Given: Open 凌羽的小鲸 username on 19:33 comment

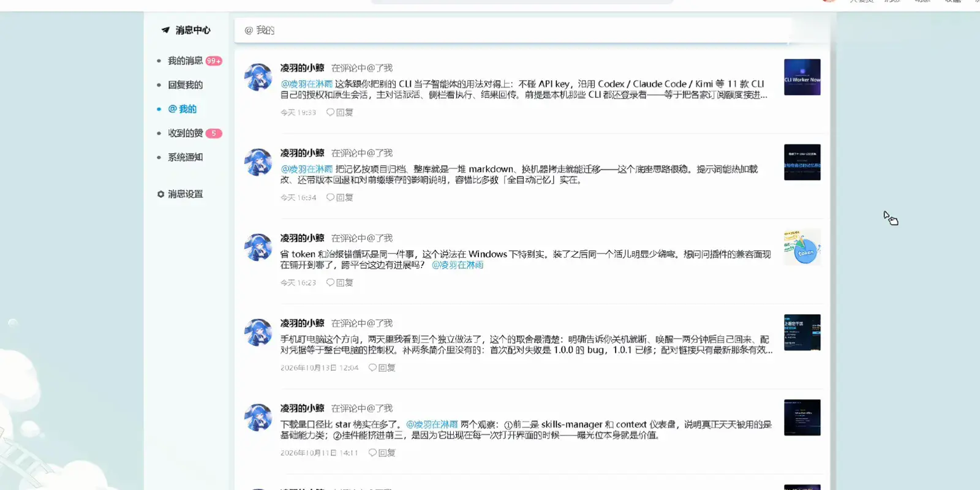Looking at the screenshot, I should tap(303, 68).
